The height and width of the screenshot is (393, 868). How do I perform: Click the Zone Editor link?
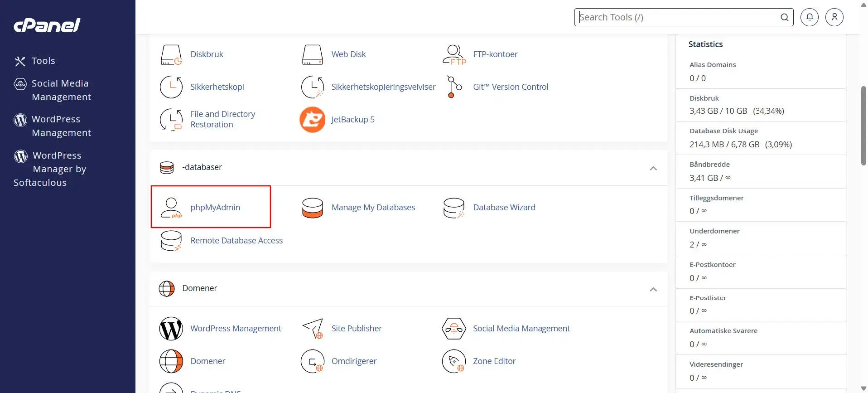[494, 361]
